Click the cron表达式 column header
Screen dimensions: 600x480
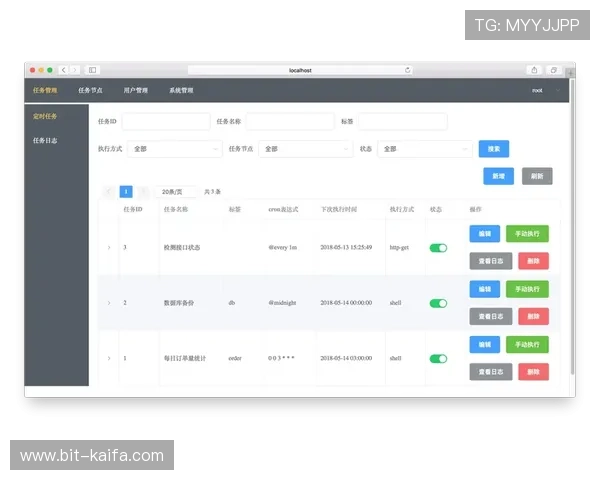point(283,209)
